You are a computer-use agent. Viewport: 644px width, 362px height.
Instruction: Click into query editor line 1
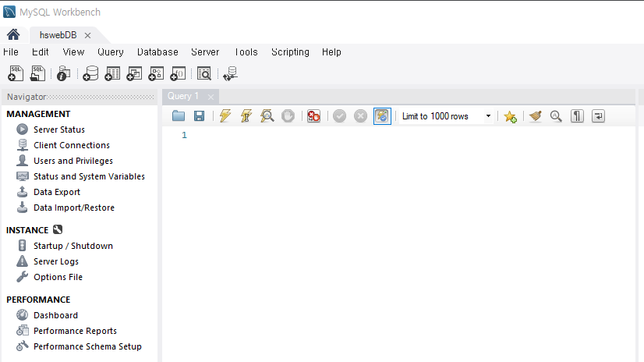click(x=411, y=135)
